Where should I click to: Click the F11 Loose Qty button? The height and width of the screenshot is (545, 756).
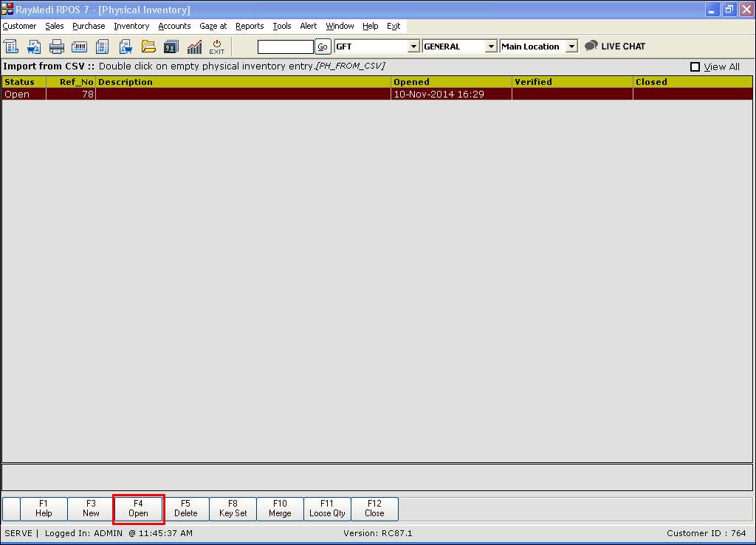pos(327,509)
